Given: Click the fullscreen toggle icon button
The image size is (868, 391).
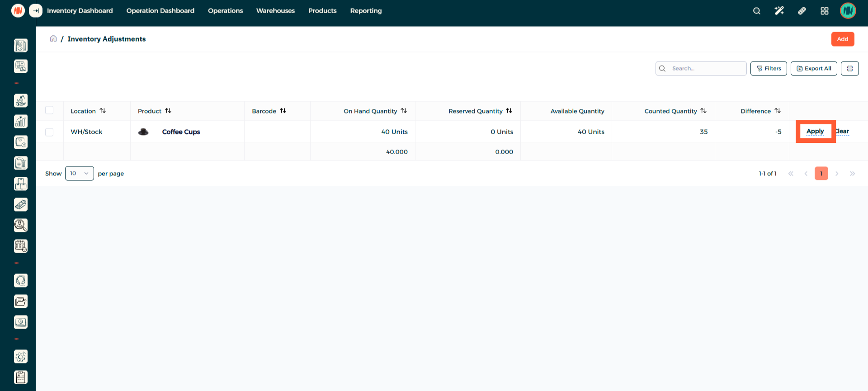Looking at the screenshot, I should (849, 69).
